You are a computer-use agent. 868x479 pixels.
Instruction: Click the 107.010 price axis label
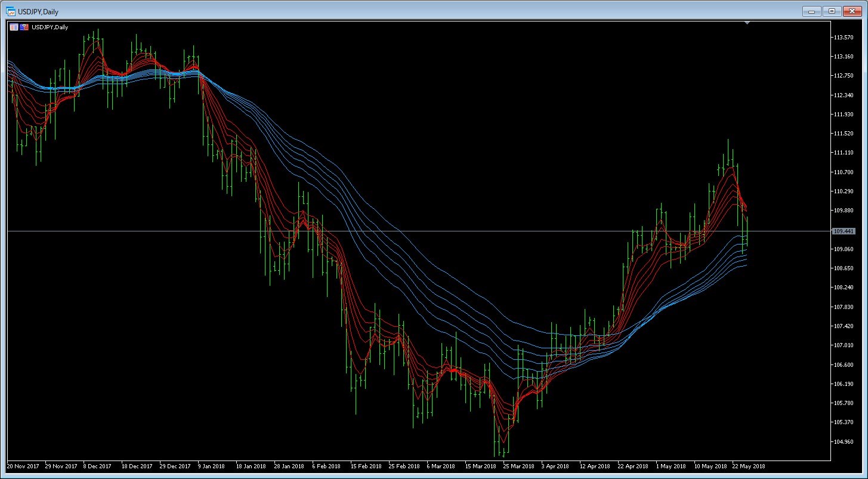click(845, 345)
